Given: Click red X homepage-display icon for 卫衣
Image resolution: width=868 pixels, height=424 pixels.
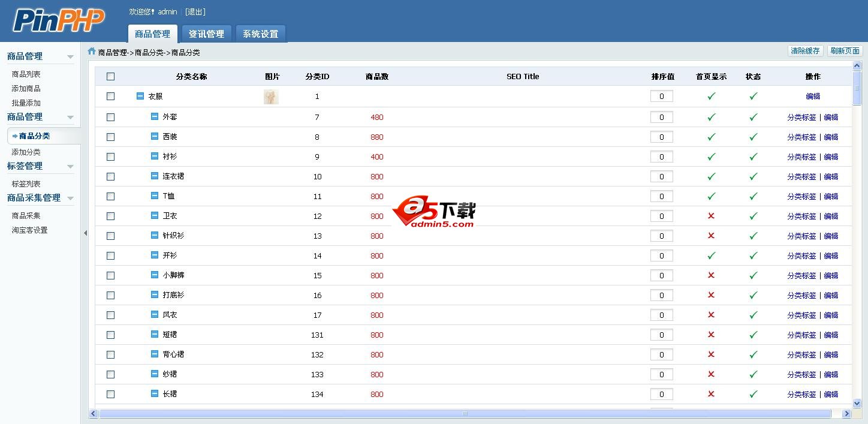Looking at the screenshot, I should pyautogui.click(x=711, y=216).
